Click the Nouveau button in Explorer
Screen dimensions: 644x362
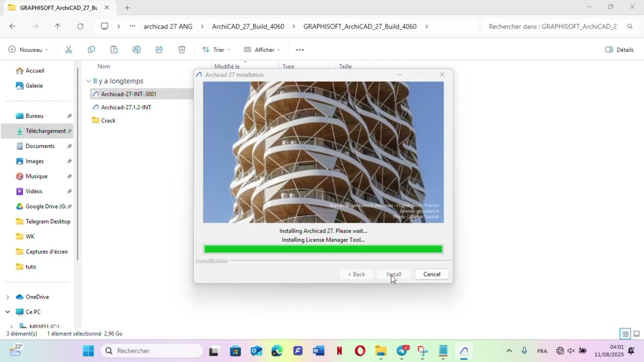[x=28, y=50]
